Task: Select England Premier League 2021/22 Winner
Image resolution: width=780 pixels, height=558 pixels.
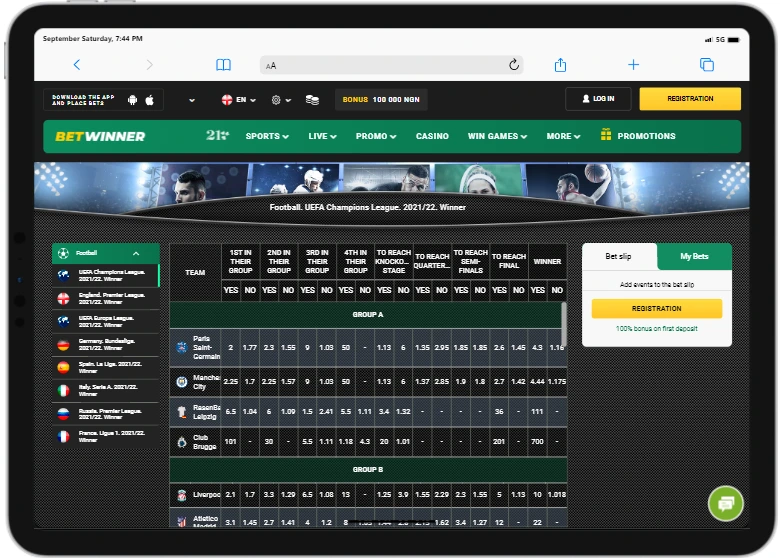Action: click(105, 298)
